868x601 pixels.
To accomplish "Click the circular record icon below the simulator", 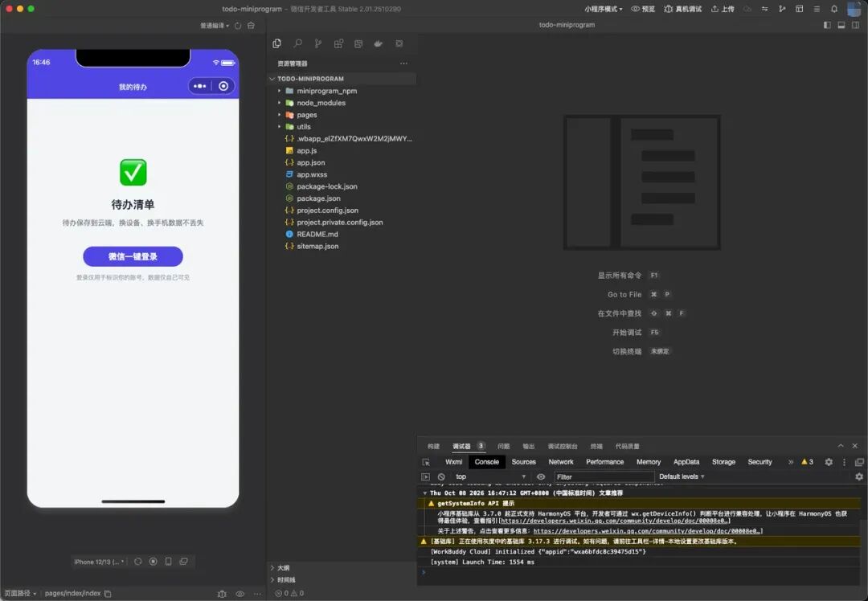I will click(x=154, y=561).
